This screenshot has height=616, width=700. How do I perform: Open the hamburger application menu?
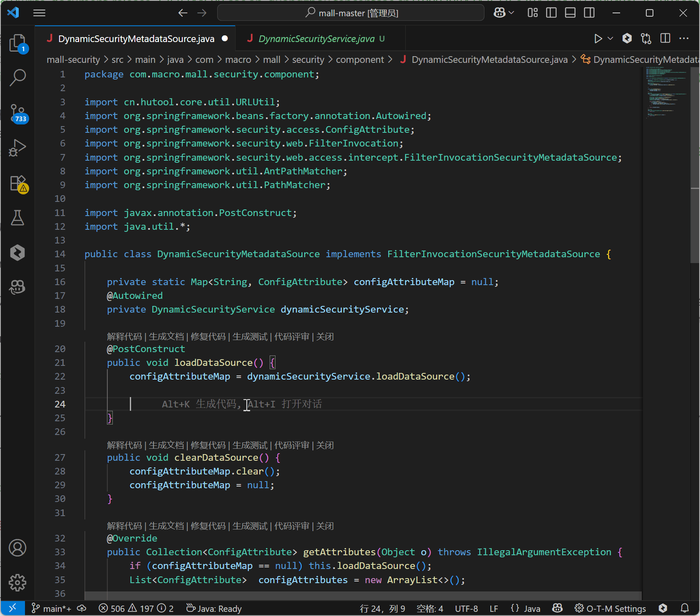tap(39, 13)
